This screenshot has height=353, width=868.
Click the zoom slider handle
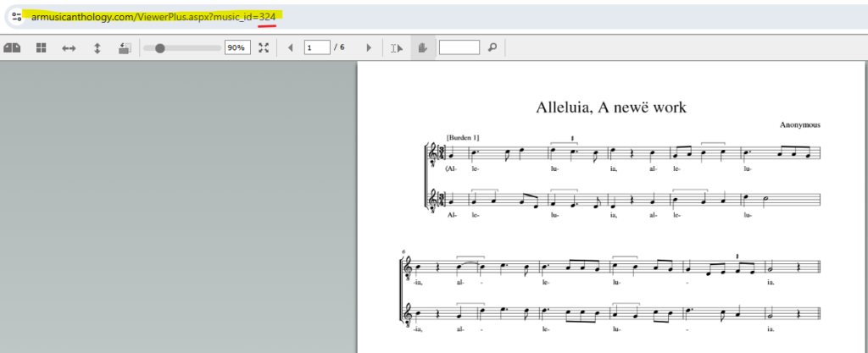pos(160,48)
